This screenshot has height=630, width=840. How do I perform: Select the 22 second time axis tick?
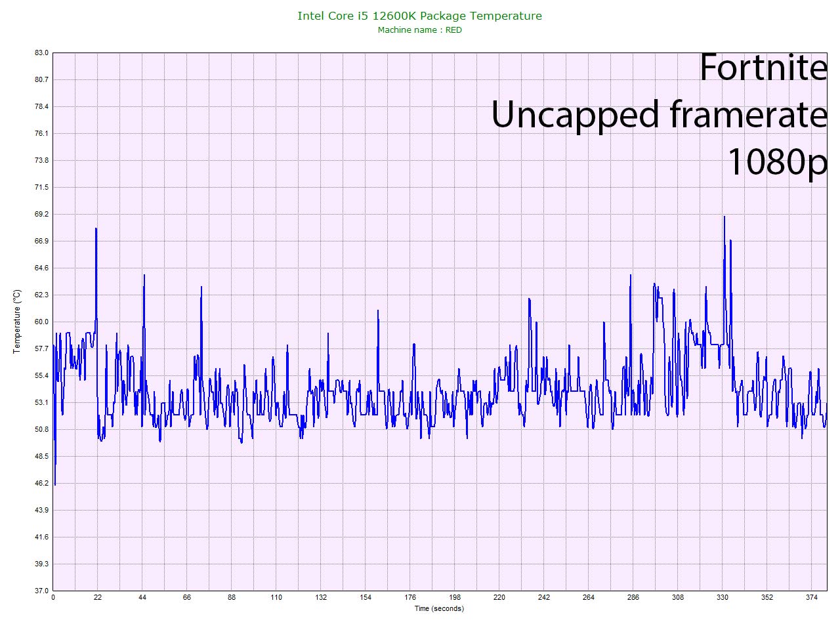(x=98, y=597)
